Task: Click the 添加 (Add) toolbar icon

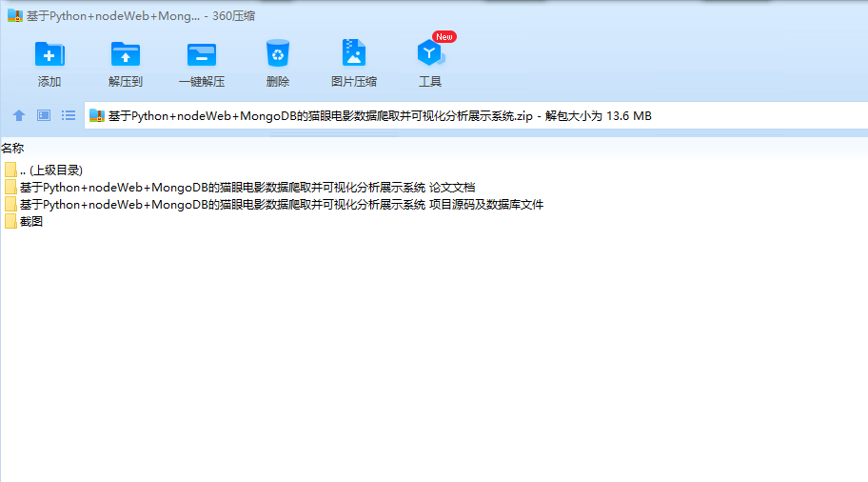Action: click(49, 54)
